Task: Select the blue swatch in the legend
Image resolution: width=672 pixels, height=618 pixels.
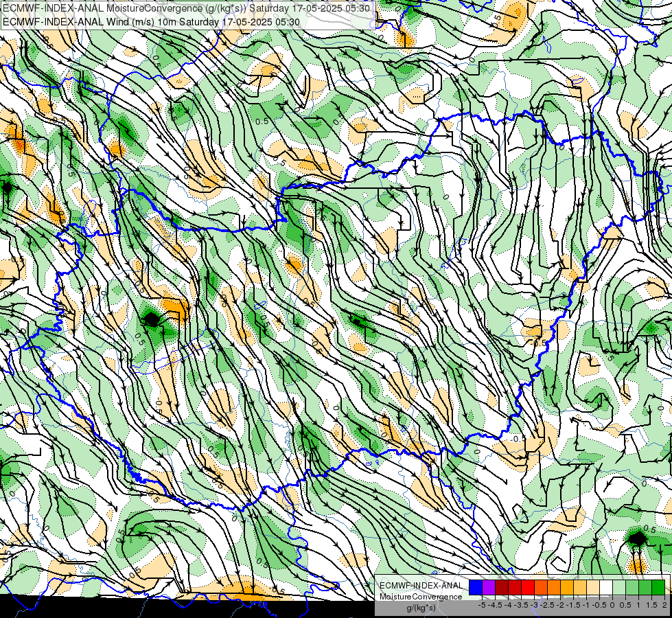Action: click(476, 588)
